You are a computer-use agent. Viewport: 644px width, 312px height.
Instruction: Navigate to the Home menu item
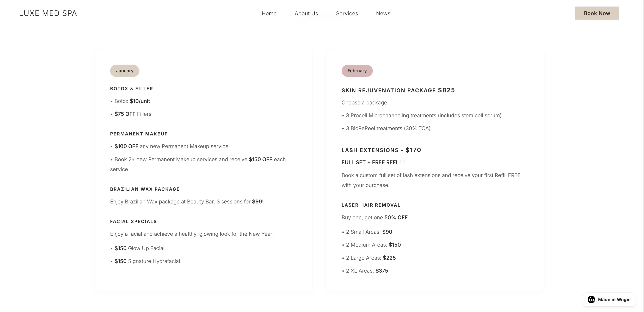(269, 13)
